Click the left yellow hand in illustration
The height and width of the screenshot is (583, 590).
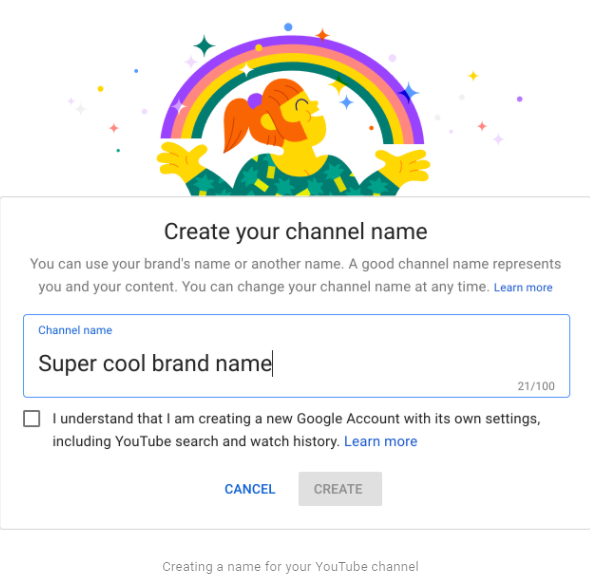click(x=182, y=159)
